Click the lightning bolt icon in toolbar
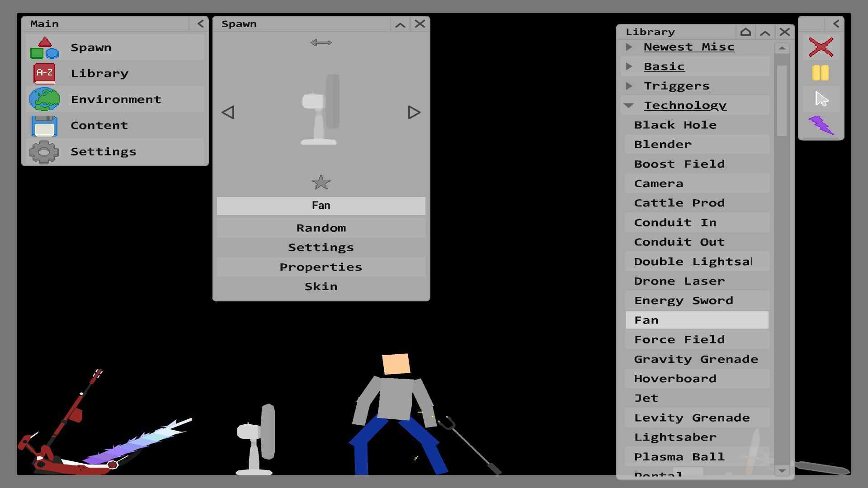Viewport: 868px width, 488px height. point(821,123)
